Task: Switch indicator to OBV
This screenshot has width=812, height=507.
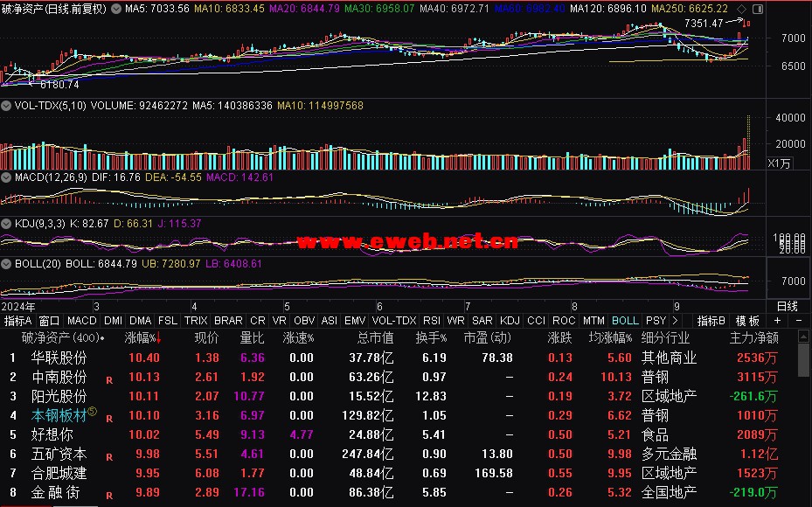Action: (x=304, y=321)
